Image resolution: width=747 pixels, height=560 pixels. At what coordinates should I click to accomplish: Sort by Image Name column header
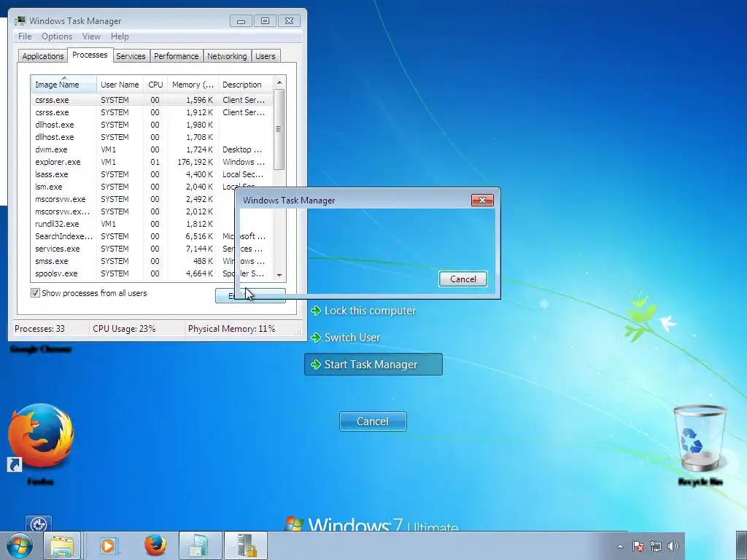click(x=64, y=85)
